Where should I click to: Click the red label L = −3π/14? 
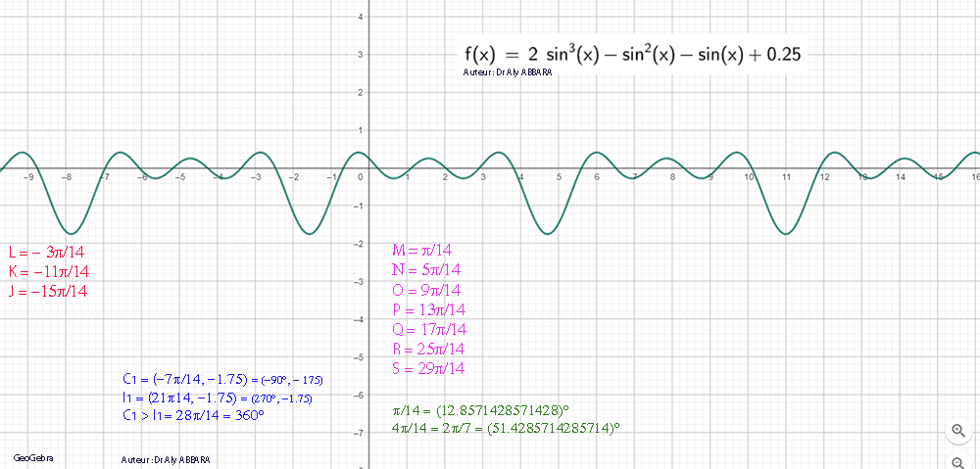pos(48,252)
